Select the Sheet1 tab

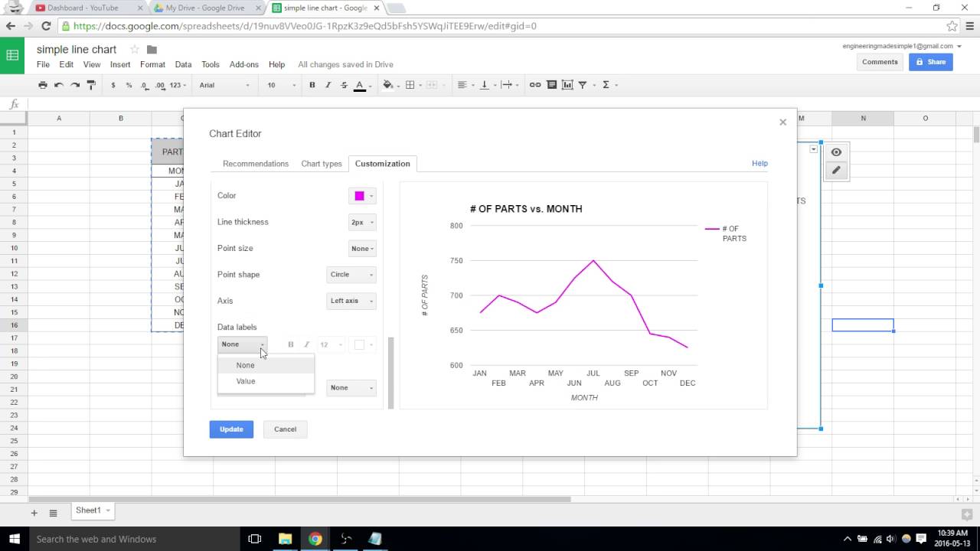93,510
